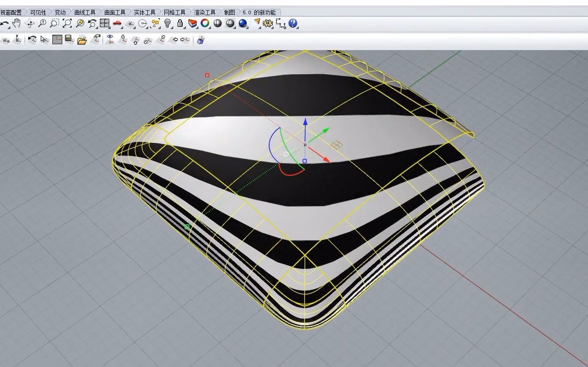Click the Zoom Extents icon
Screen dimensions: 588x367
click(67, 23)
